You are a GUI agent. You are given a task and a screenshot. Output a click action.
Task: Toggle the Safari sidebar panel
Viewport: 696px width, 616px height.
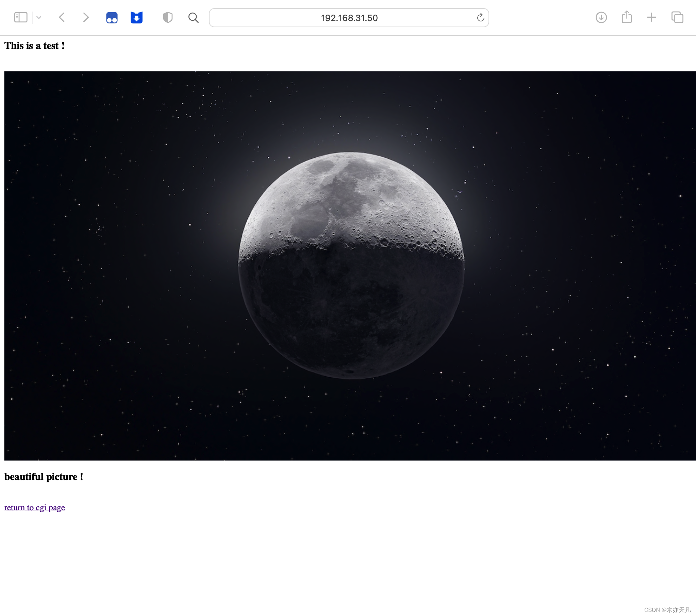20,17
